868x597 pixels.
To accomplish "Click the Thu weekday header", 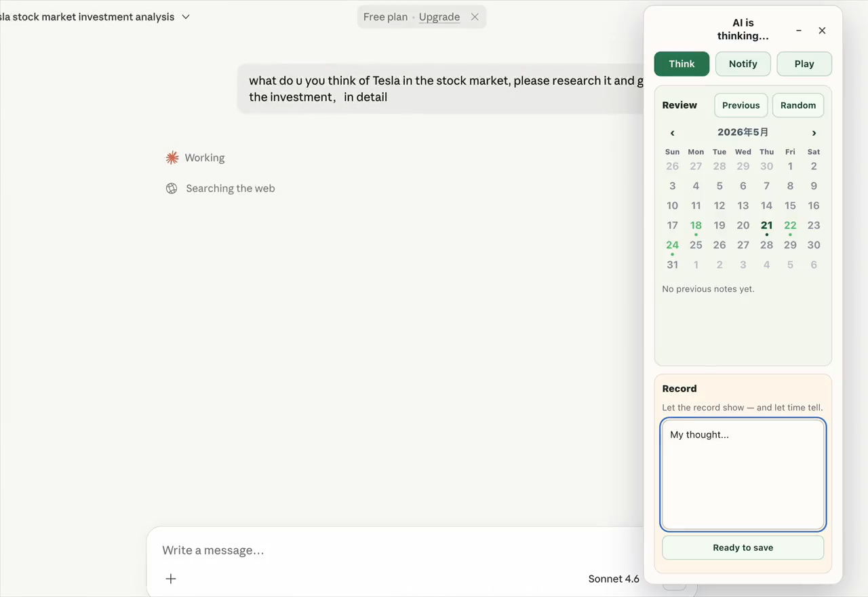I will (x=766, y=152).
